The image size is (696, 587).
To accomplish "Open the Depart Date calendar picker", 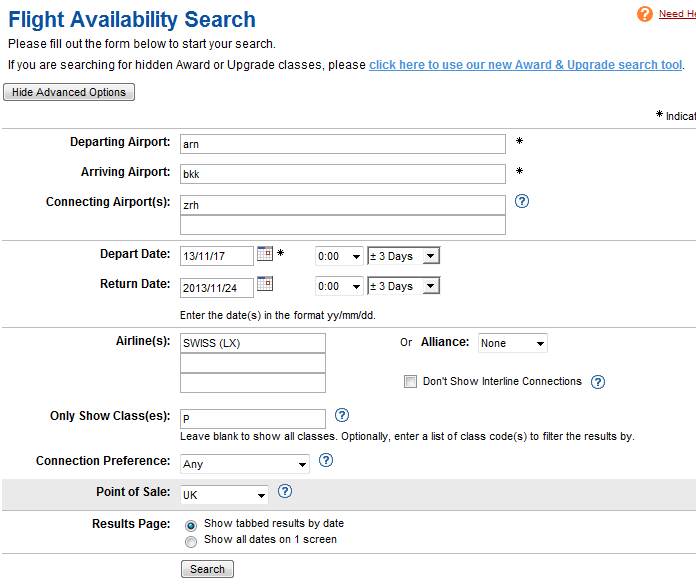I will [265, 254].
